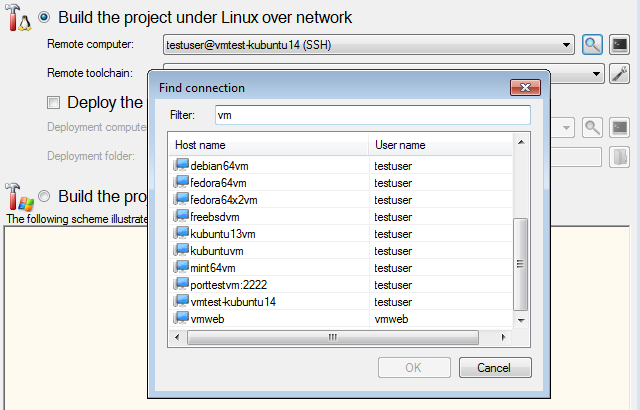
Task: Open remote toolchain settings wrench
Action: 620,73
